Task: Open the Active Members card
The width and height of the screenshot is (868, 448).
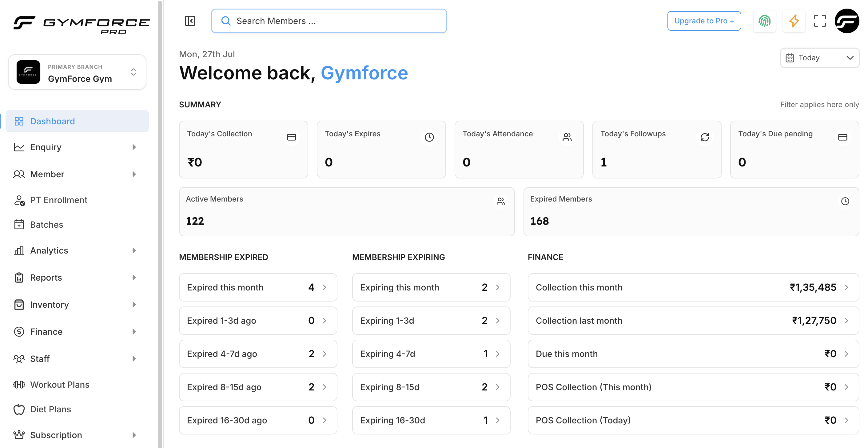Action: (347, 212)
